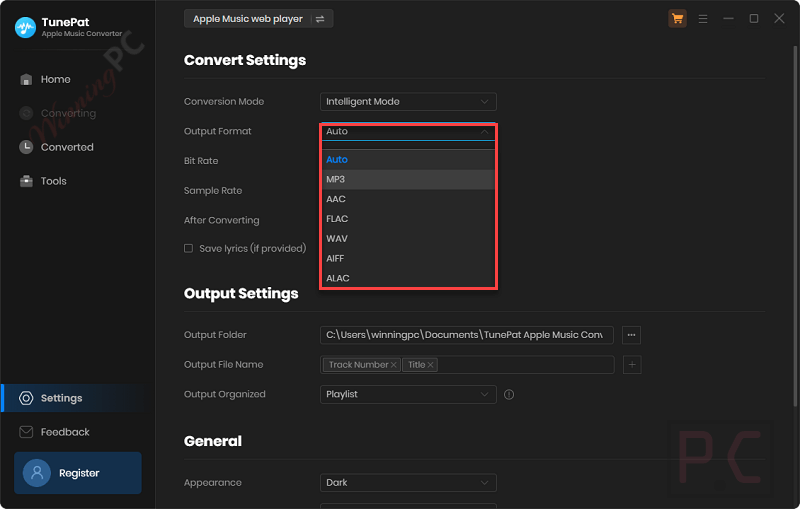
Task: Click the TunePat logo icon
Action: [x=25, y=28]
